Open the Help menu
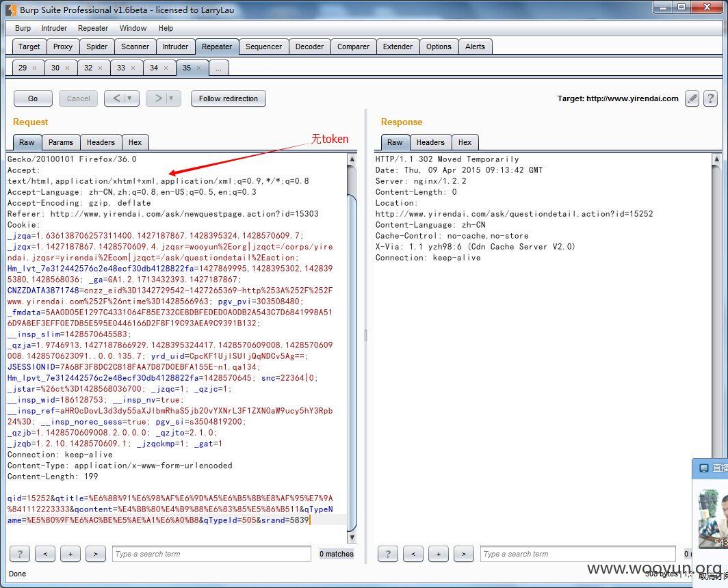This screenshot has width=728, height=588. 166,28
